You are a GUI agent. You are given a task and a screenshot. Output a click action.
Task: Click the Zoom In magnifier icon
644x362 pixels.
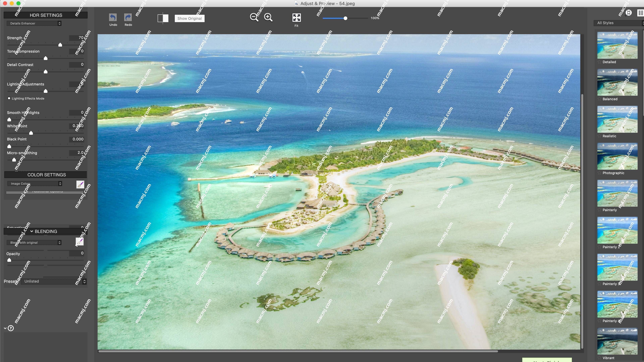[268, 18]
